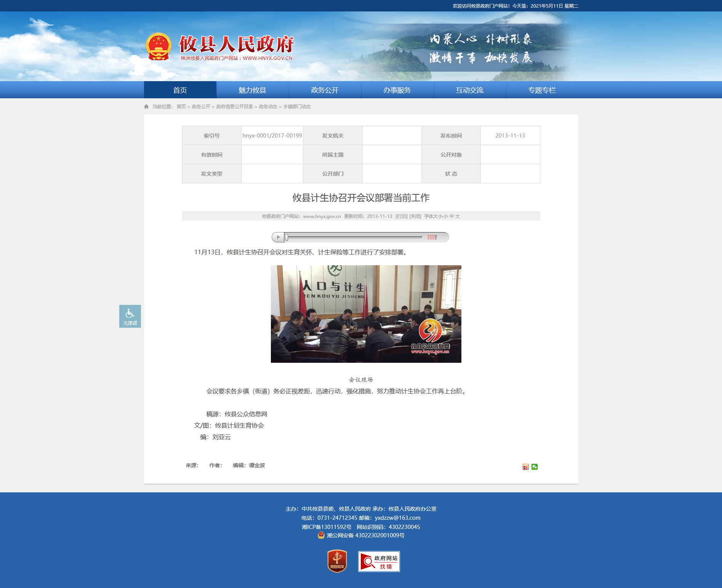Image resolution: width=722 pixels, height=588 pixels.
Task: Click the meeting scene photo
Action: click(x=366, y=314)
